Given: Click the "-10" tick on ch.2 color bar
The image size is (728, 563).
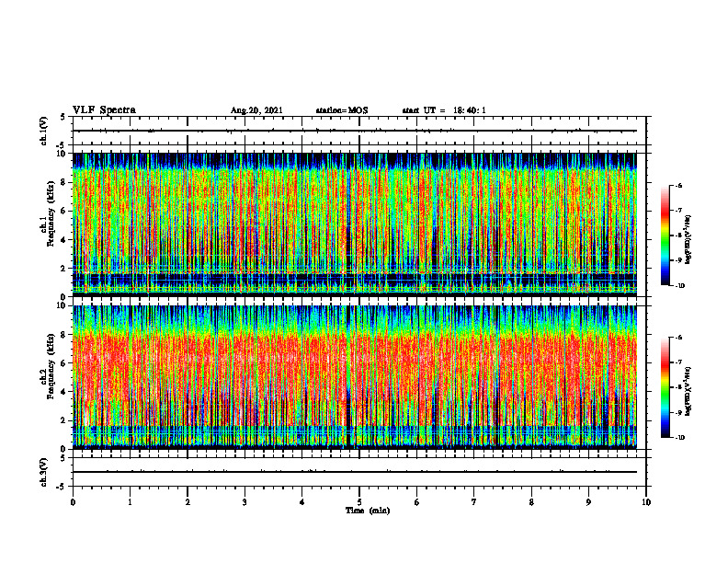Looking at the screenshot, I should (x=679, y=438).
